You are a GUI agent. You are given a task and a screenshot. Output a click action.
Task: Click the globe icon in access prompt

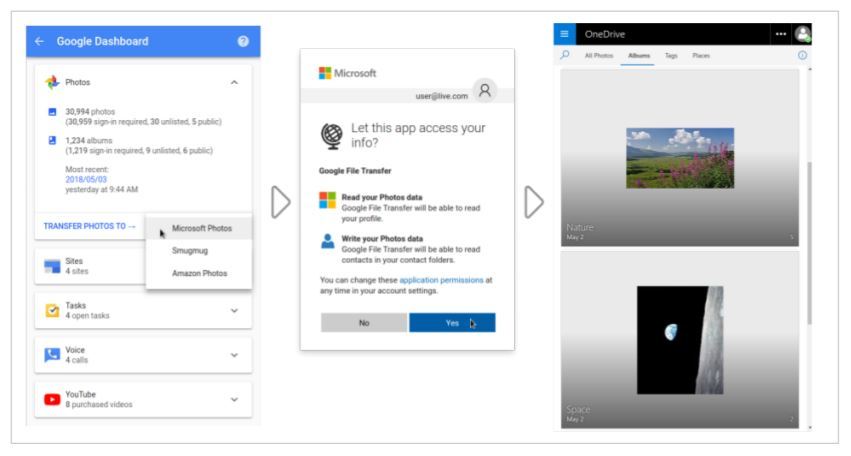[332, 136]
